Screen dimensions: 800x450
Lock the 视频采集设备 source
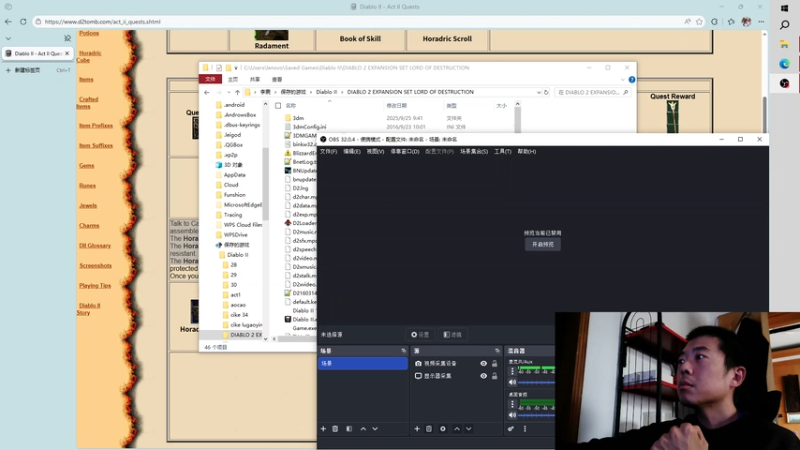(x=494, y=364)
